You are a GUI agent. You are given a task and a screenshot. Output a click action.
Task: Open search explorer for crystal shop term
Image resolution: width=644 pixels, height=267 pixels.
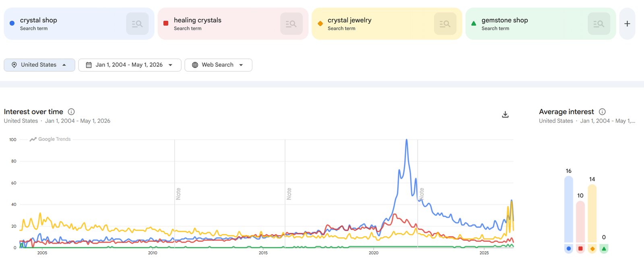[x=137, y=24]
